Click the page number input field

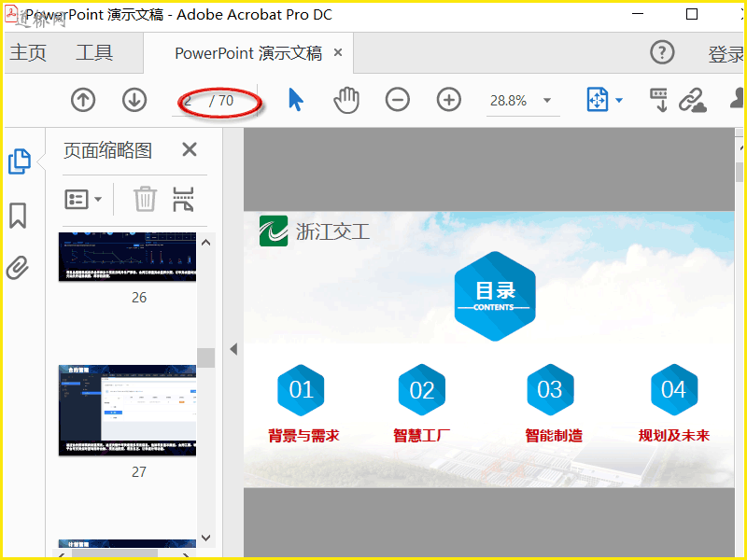point(190,101)
